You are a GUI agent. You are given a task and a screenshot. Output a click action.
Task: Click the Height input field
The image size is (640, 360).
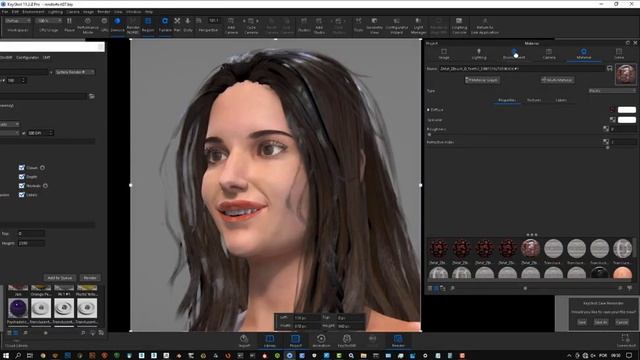[31, 243]
